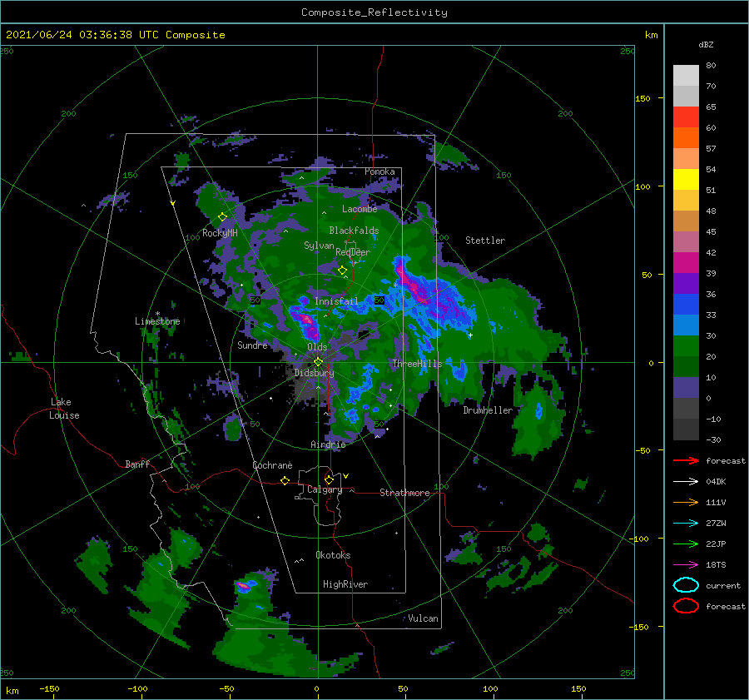Click the Lake Louise label
The height and width of the screenshot is (700, 749).
pos(64,409)
